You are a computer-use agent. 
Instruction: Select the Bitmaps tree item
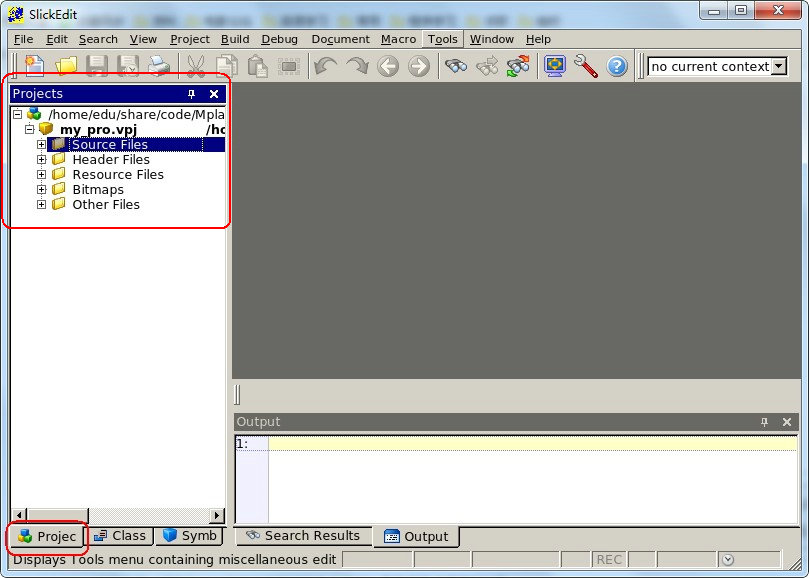click(x=98, y=189)
